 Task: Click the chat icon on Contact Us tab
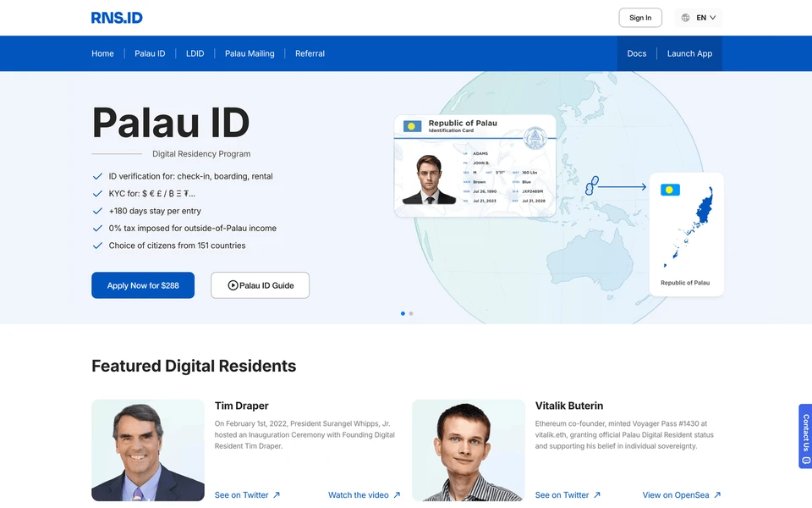click(806, 461)
